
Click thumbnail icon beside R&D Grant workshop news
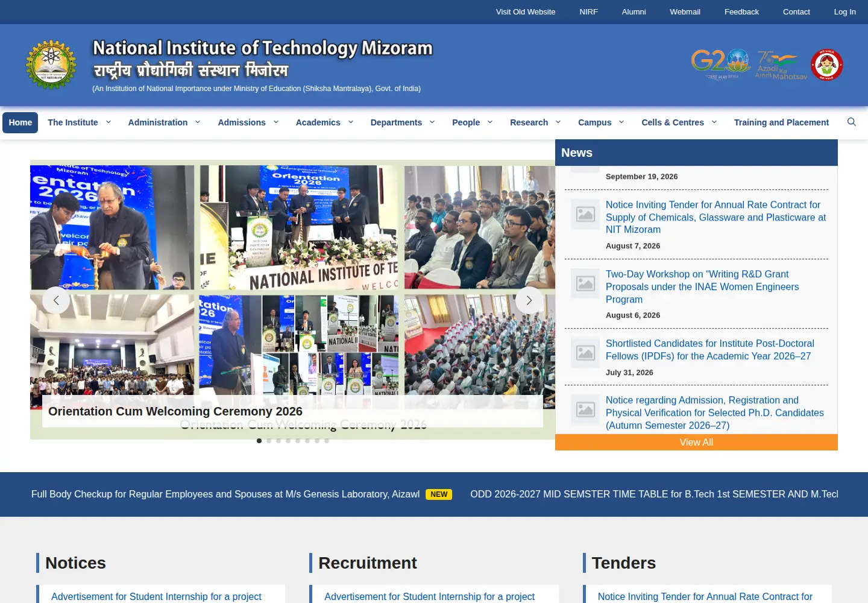pos(585,283)
